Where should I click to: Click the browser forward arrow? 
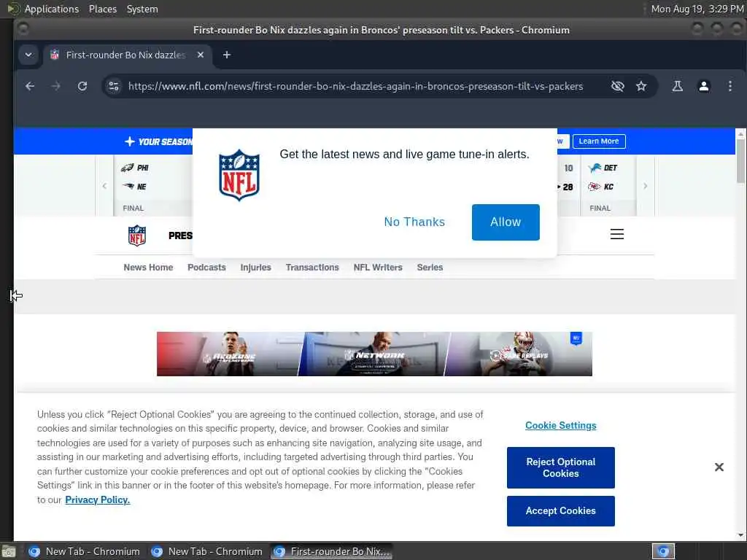tap(55, 86)
